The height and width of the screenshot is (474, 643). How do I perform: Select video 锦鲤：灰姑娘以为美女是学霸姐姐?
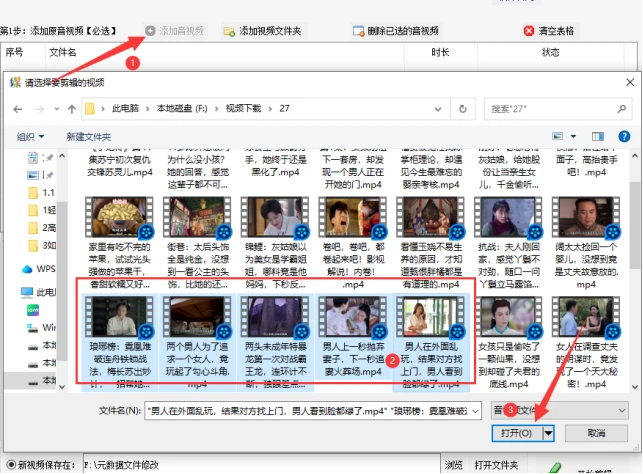275,243
